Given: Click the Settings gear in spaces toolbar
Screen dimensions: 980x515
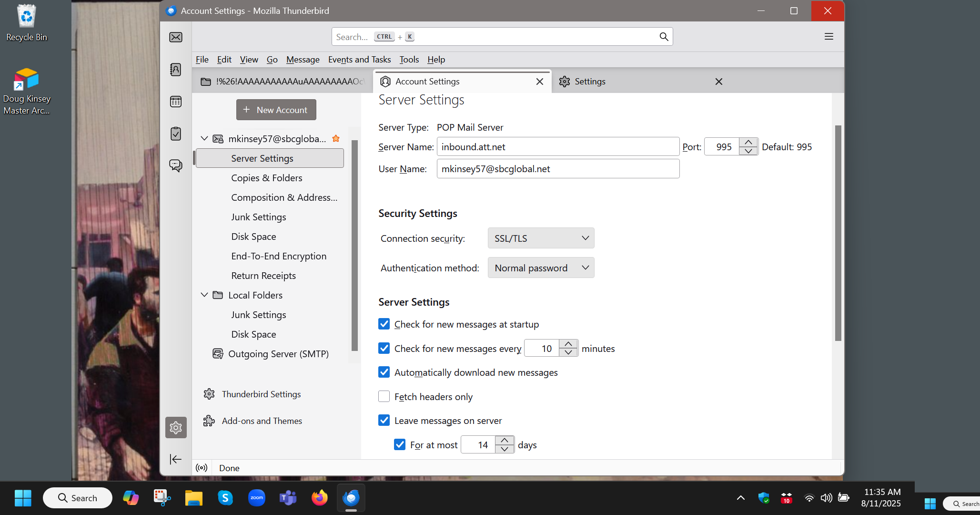Looking at the screenshot, I should pos(176,427).
